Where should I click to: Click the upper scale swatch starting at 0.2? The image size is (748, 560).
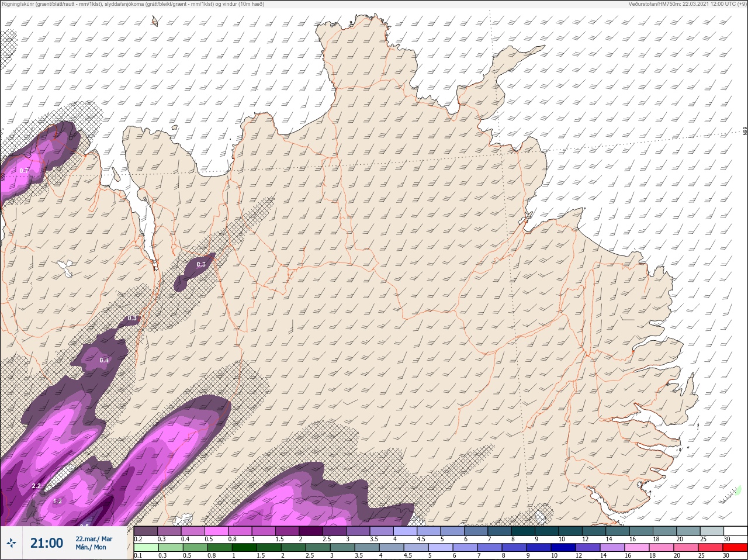[x=146, y=531]
